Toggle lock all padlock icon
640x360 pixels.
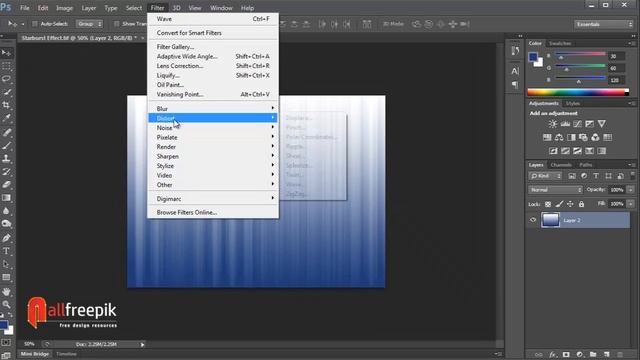click(581, 204)
